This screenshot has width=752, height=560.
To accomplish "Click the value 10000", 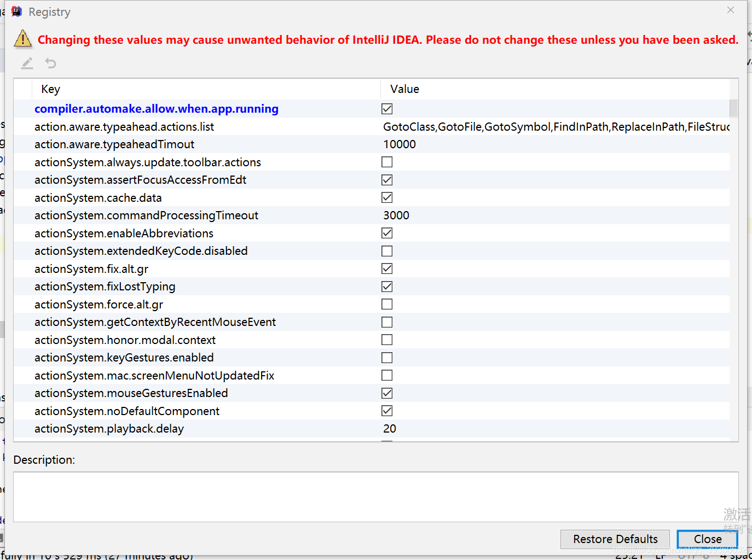I will pyautogui.click(x=400, y=144).
